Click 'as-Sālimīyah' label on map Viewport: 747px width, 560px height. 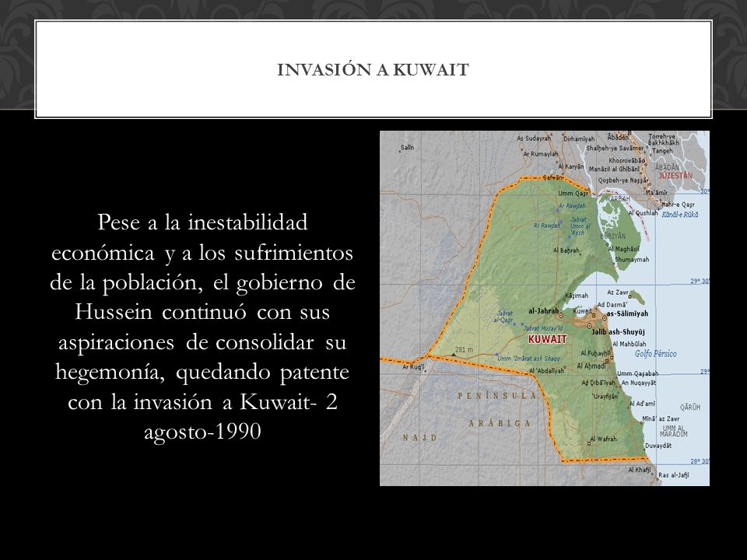(x=627, y=313)
